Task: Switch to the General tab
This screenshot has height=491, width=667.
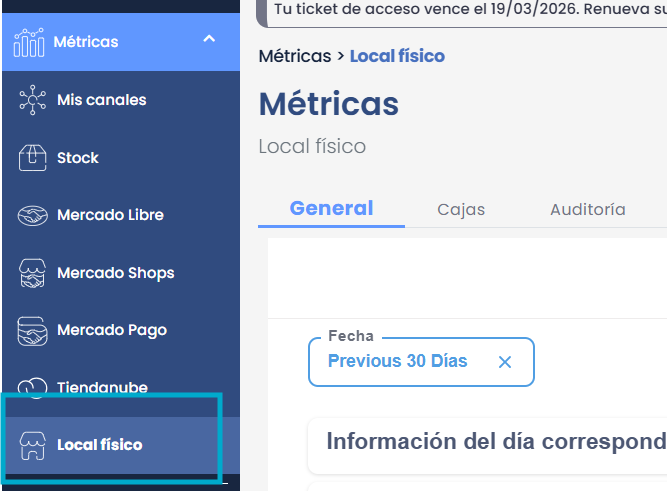Action: [x=331, y=208]
